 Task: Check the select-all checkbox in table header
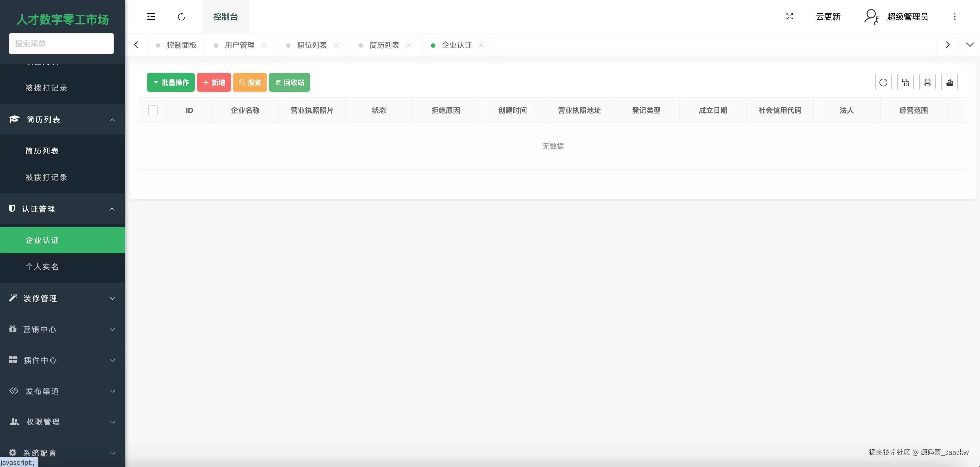[153, 110]
